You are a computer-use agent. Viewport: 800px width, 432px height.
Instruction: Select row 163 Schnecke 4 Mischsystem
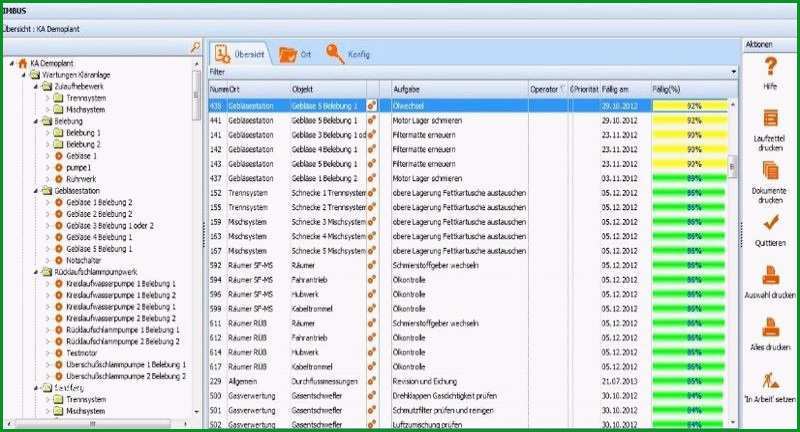468,236
